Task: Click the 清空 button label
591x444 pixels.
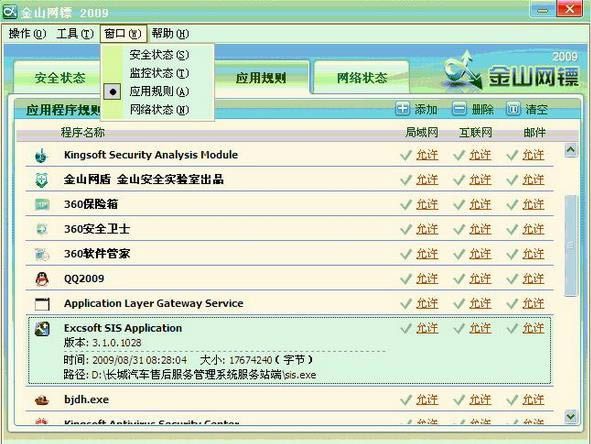Action: click(536, 109)
